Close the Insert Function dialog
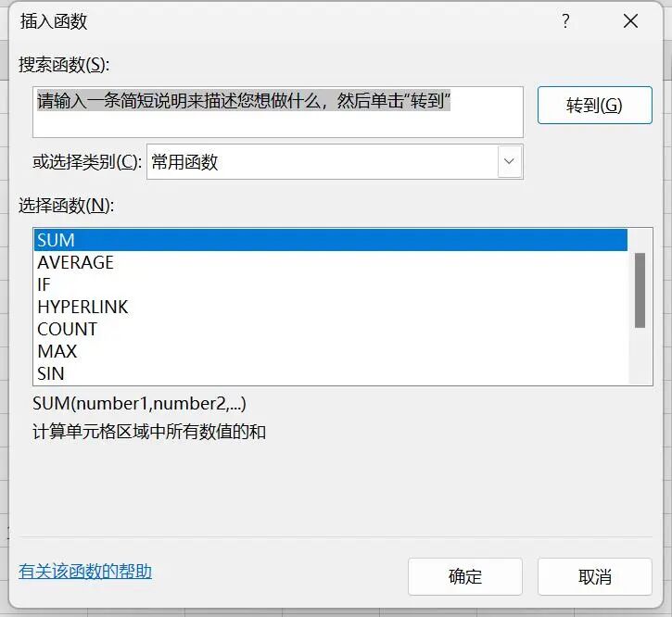Screen dimensions: 672x617 [x=630, y=20]
